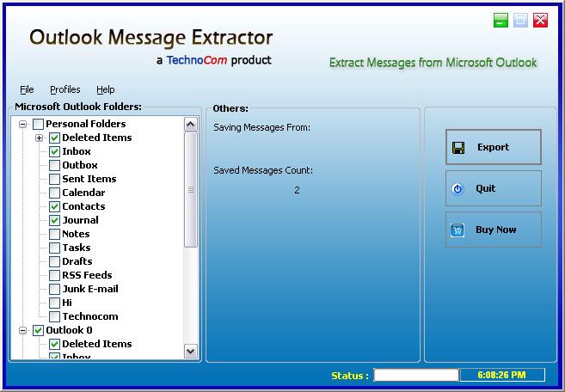Click the shopping cart icon on Buy Now
The width and height of the screenshot is (565, 392).
click(x=458, y=230)
